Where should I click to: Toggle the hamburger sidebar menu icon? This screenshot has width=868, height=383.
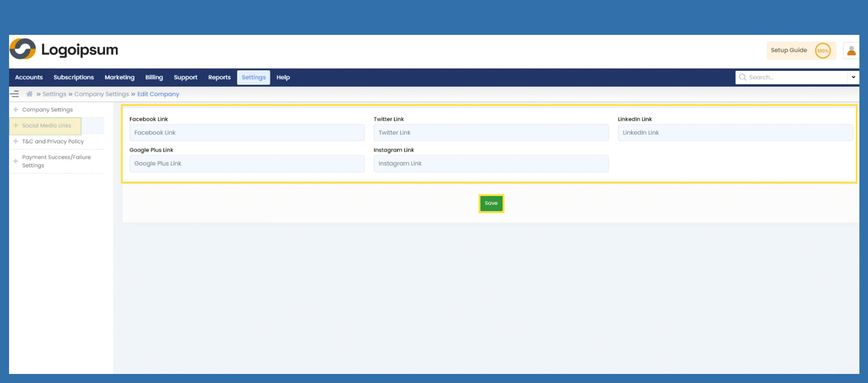click(15, 94)
